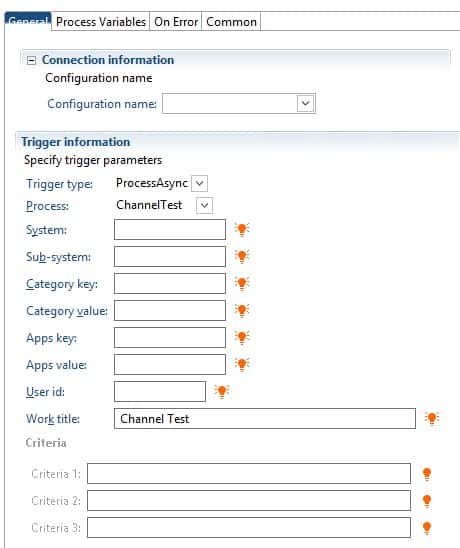Viewport: 460px width, 548px height.
Task: Click the lightbulb icon next to Category key
Action: [242, 283]
